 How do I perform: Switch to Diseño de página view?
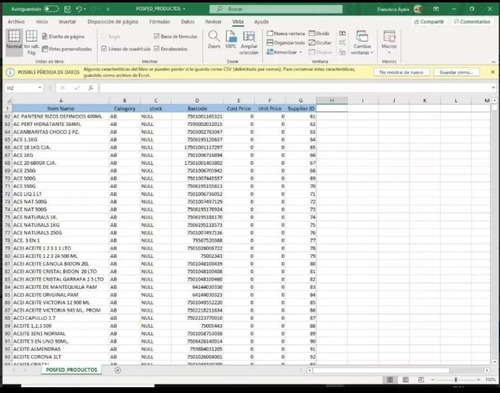(63, 36)
